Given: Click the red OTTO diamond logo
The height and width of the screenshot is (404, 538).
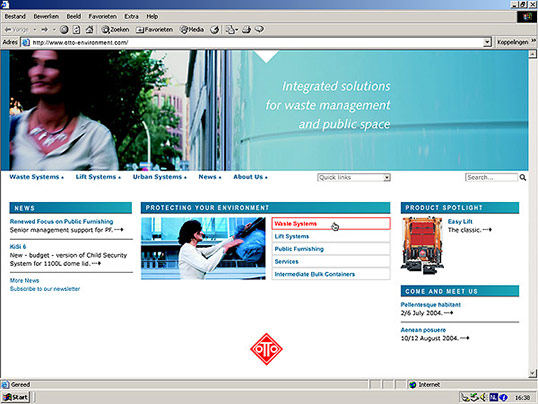Looking at the screenshot, I should click(x=266, y=349).
